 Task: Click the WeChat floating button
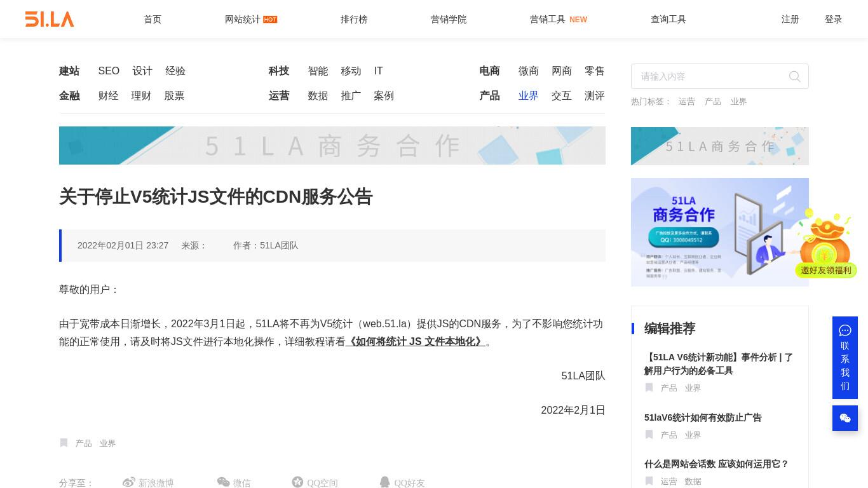[845, 418]
